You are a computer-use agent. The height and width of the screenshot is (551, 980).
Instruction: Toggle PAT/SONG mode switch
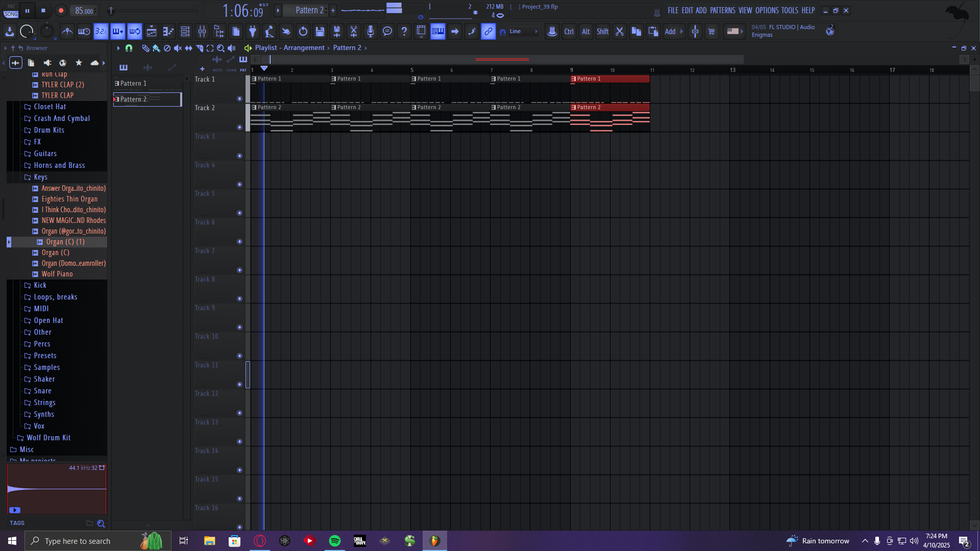(11, 11)
